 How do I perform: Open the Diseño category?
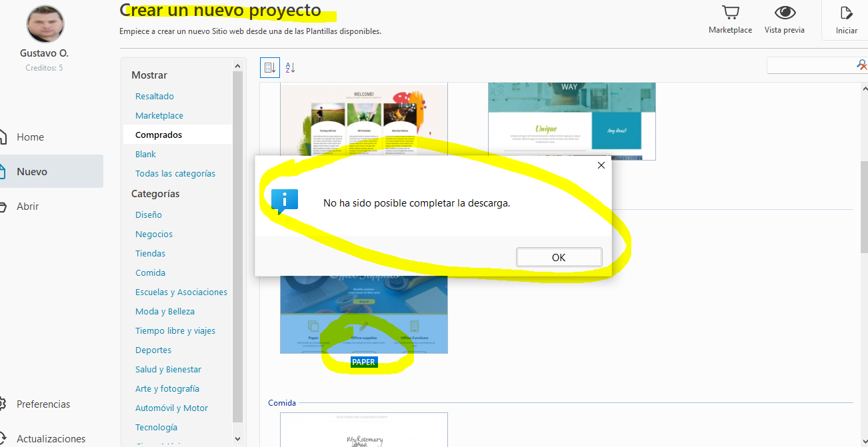pos(149,215)
